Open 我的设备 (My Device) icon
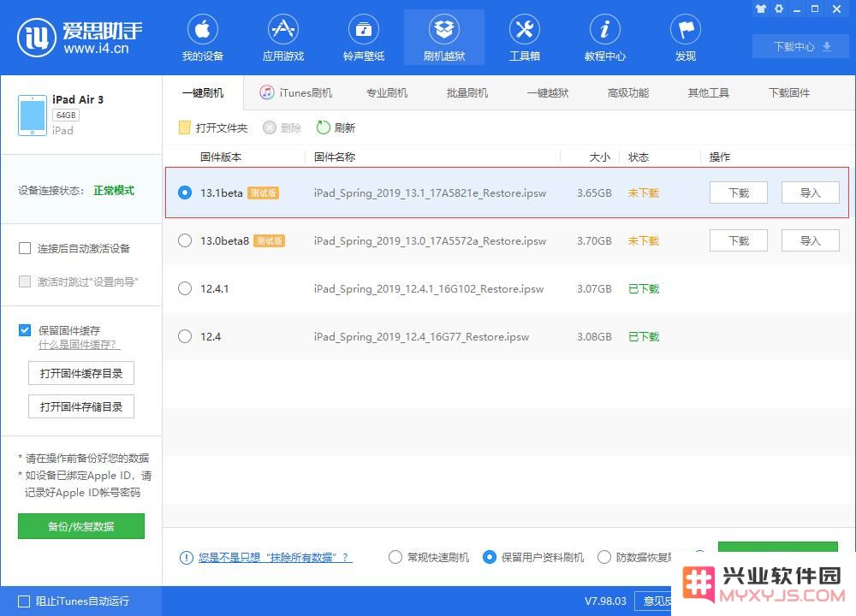Image resolution: width=856 pixels, height=616 pixels. pyautogui.click(x=203, y=29)
